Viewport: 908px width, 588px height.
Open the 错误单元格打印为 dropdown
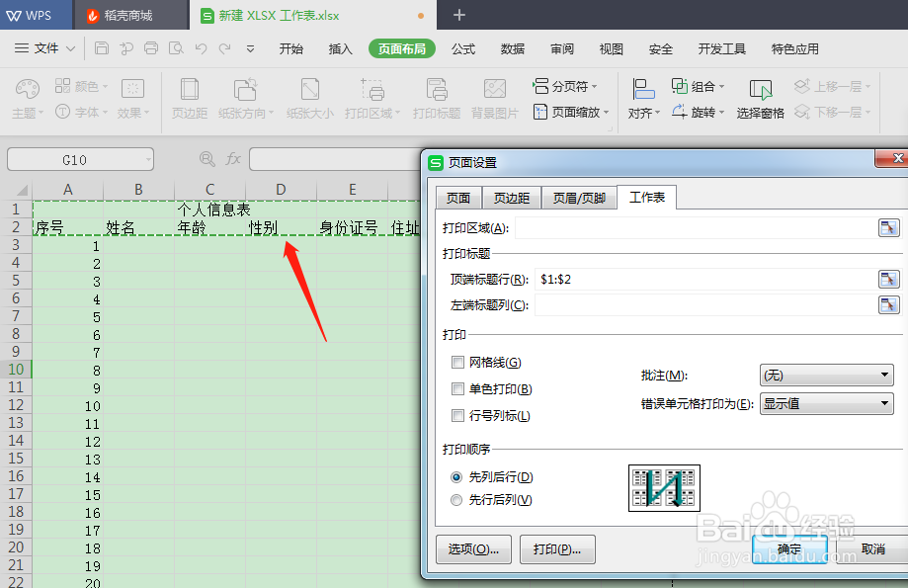click(826, 402)
